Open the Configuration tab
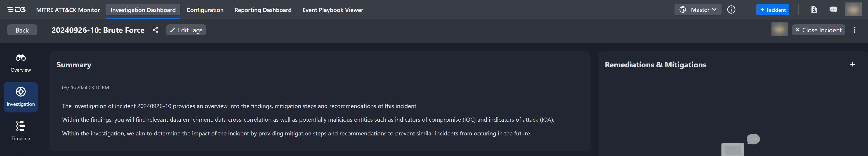Viewport: 868px width, 156px height. click(205, 10)
